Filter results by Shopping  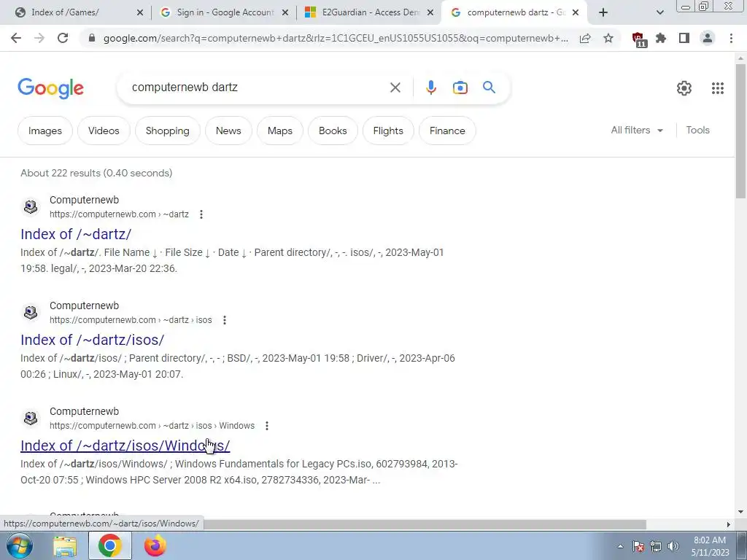[x=167, y=131]
